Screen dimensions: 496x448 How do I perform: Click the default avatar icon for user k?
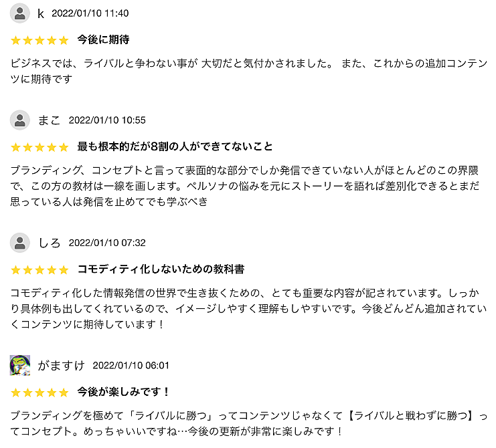pos(20,13)
